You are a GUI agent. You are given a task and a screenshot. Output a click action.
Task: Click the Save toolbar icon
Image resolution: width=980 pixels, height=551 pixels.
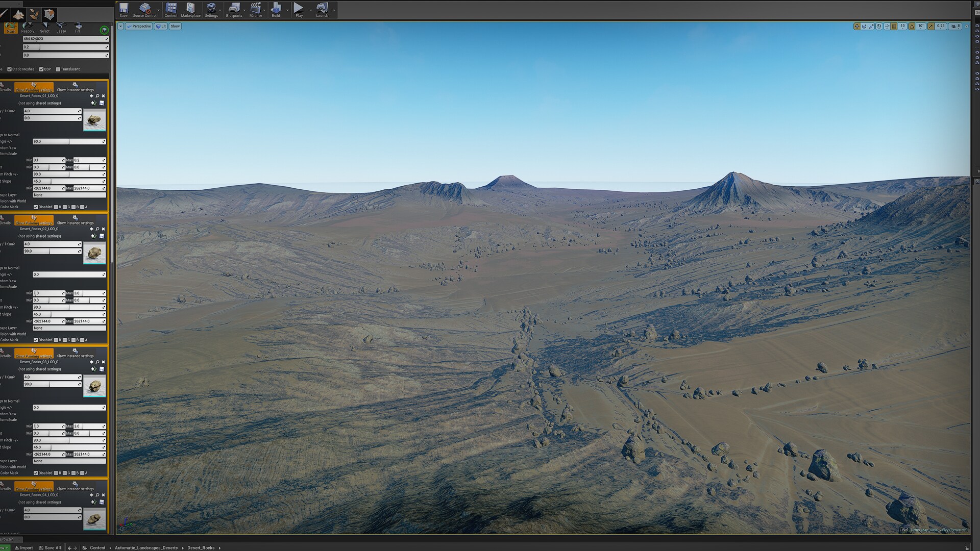tap(124, 9)
